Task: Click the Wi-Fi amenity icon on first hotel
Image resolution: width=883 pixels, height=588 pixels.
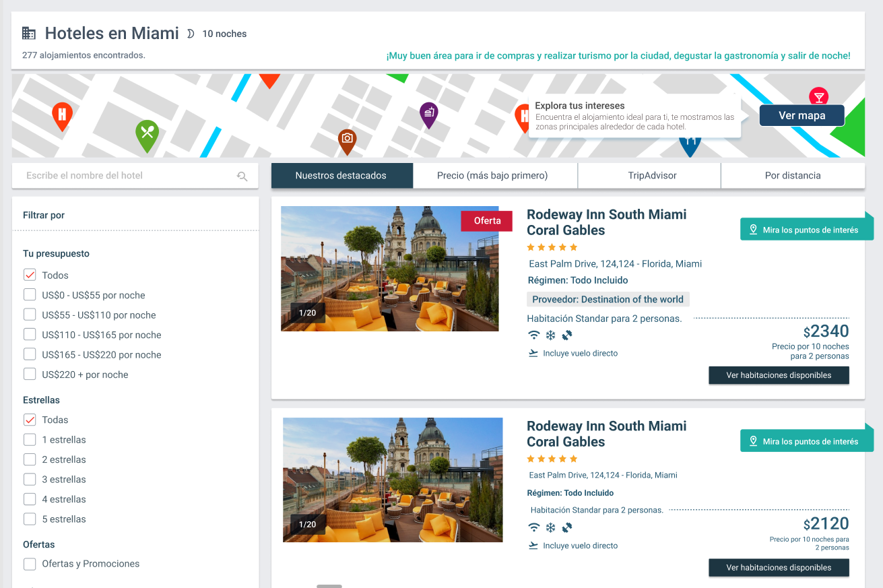Action: pos(533,335)
